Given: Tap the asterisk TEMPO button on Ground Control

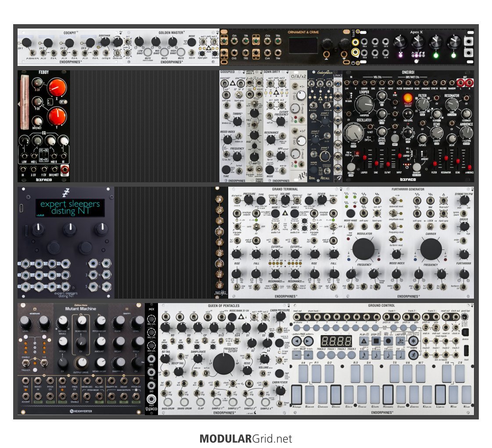Looking at the screenshot, I should (x=413, y=341).
